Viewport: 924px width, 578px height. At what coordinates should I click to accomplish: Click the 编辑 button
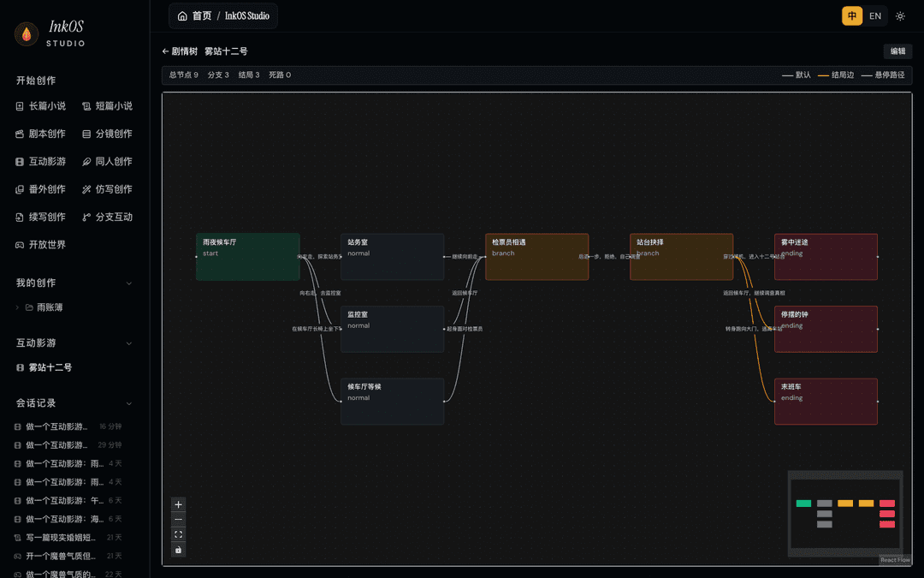click(x=897, y=51)
